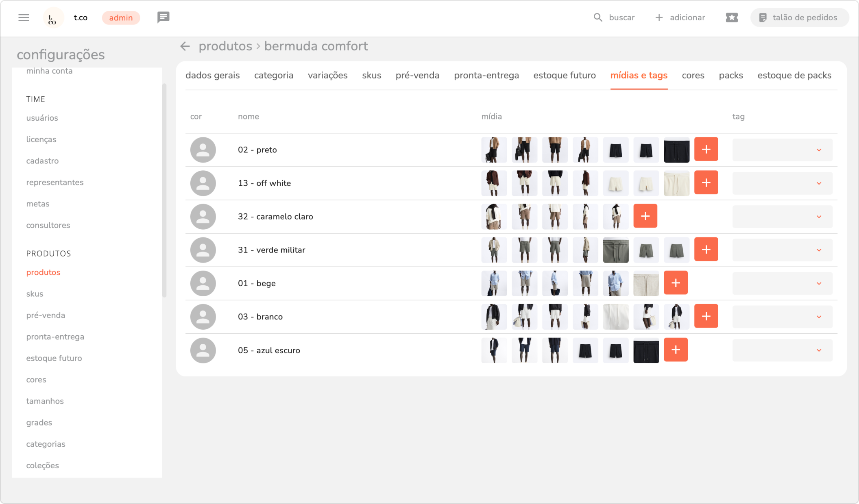859x504 pixels.
Task: Open the estoque de packs tab
Action: [x=794, y=76]
